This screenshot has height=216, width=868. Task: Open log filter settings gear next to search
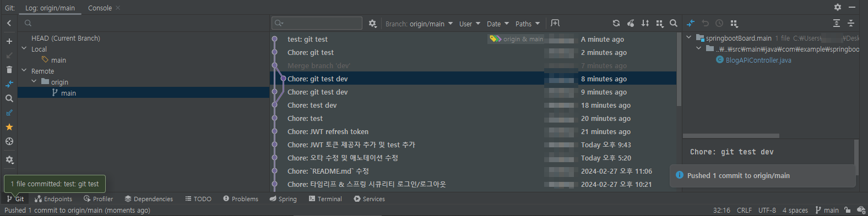[x=372, y=24]
